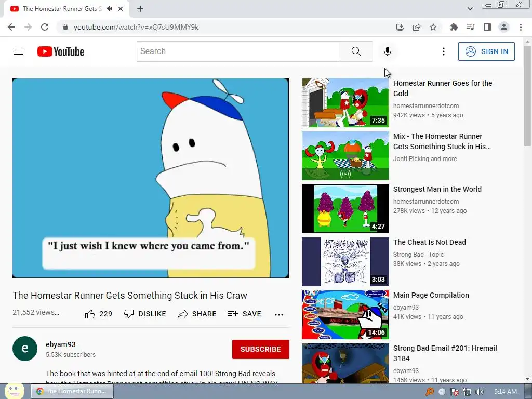Click the install app icon in address bar
Screen dimensions: 532x399
point(400,27)
